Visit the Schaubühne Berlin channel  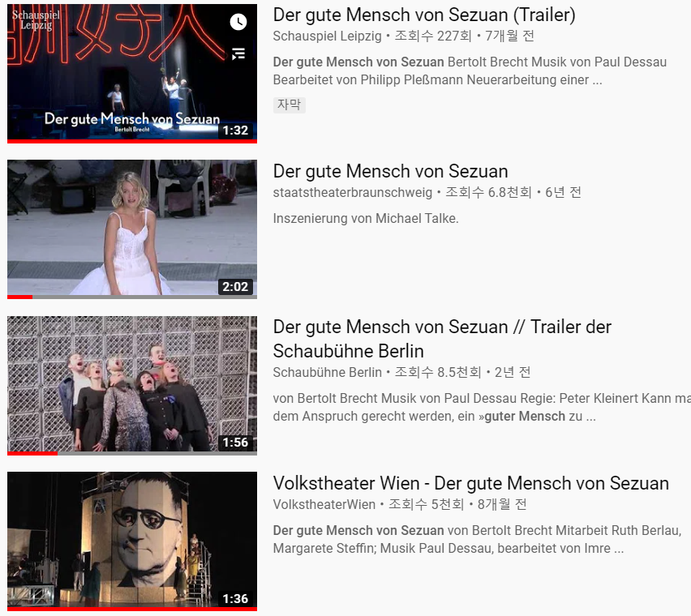click(x=327, y=373)
